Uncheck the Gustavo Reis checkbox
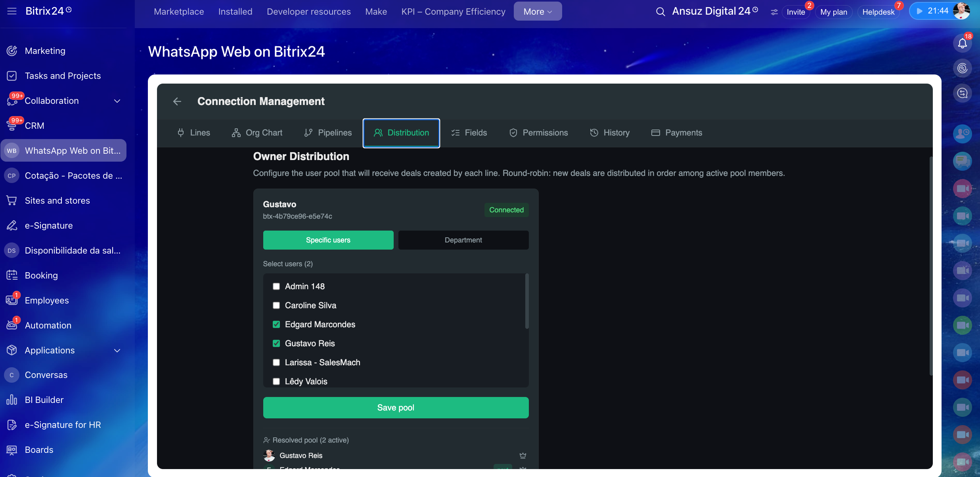The height and width of the screenshot is (477, 980). 276,343
